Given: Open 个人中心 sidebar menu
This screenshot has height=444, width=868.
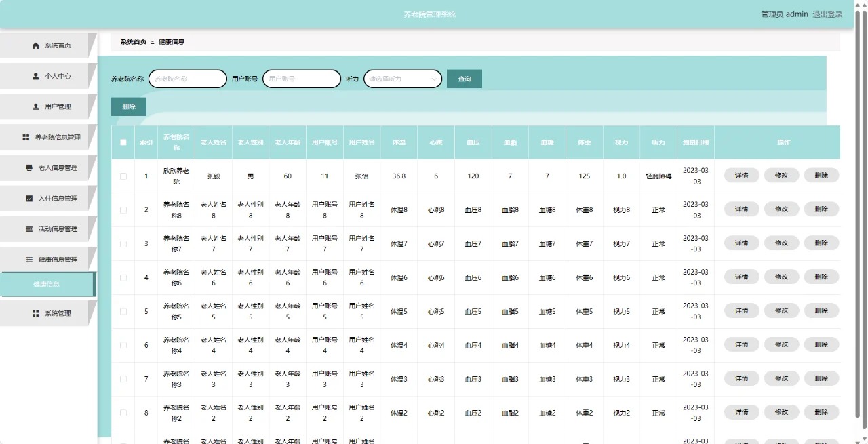Looking at the screenshot, I should coord(49,76).
